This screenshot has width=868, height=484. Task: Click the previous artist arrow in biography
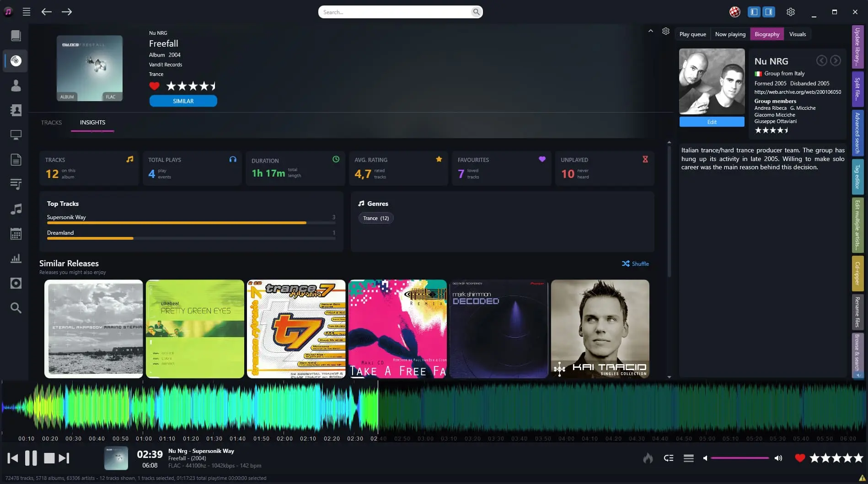click(x=822, y=60)
